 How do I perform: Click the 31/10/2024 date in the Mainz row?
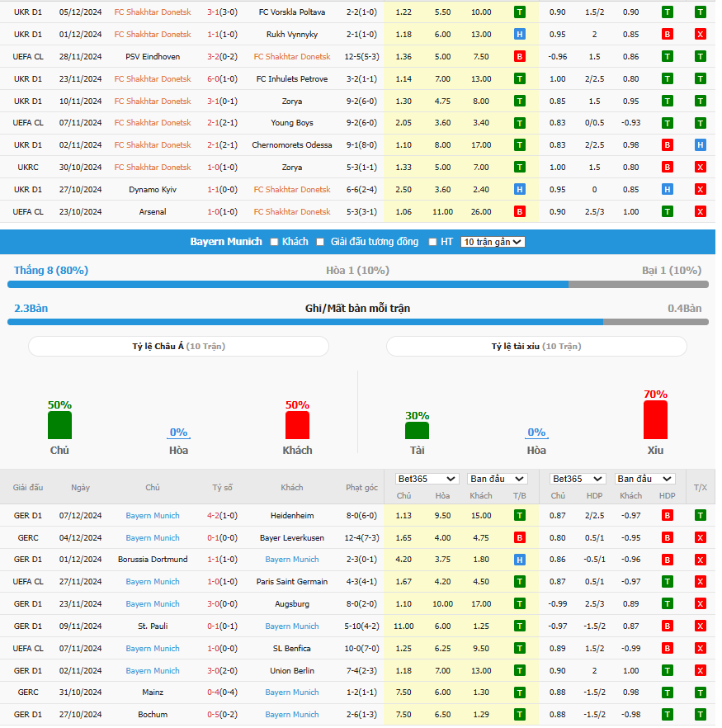coord(80,693)
